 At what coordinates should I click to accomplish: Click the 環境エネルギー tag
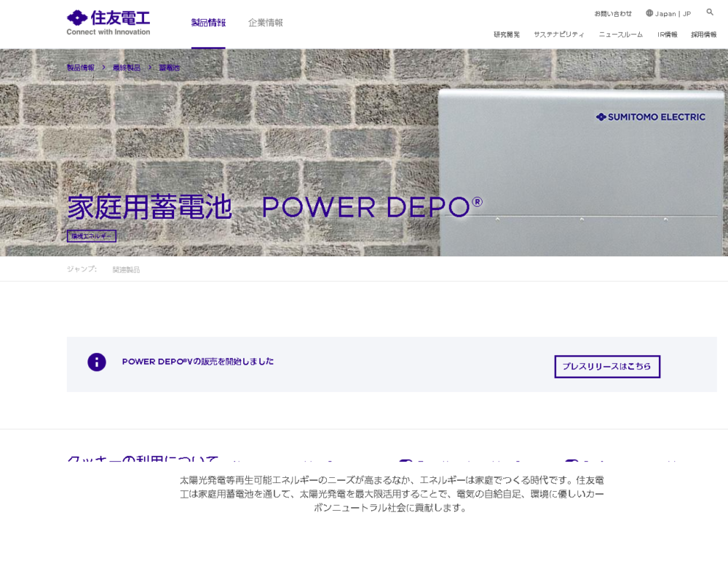92,236
